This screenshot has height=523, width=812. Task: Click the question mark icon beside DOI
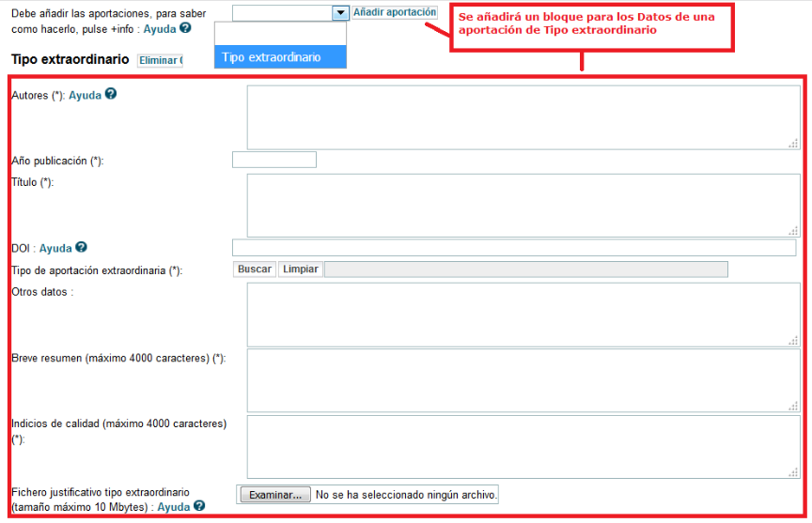click(x=81, y=247)
